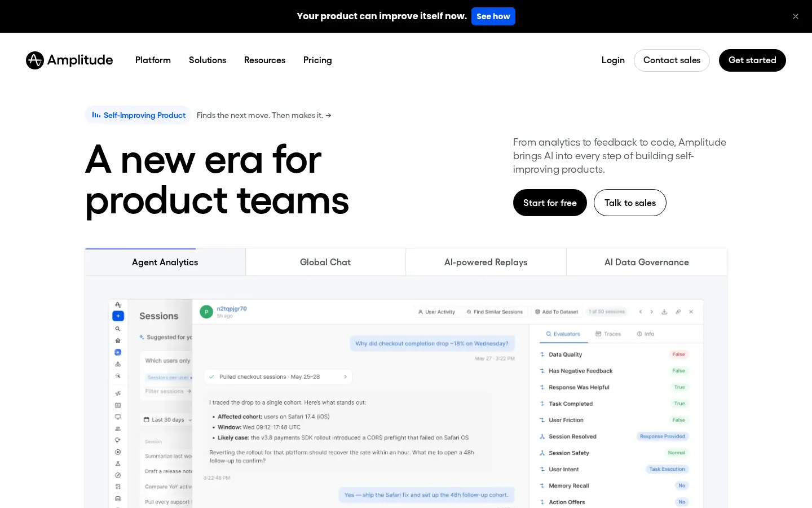The image size is (812, 508).
Task: Click the blue plus icon in sidebar
Action: pyautogui.click(x=118, y=316)
